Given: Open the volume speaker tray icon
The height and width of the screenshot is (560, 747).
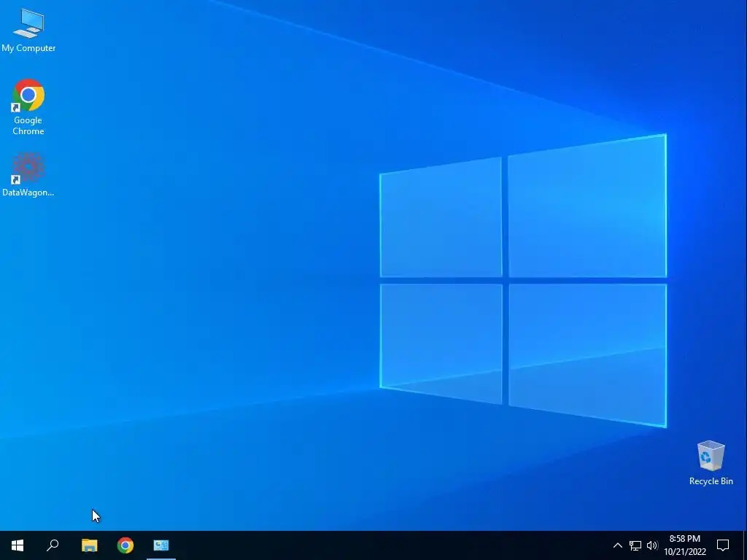Looking at the screenshot, I should click(652, 545).
